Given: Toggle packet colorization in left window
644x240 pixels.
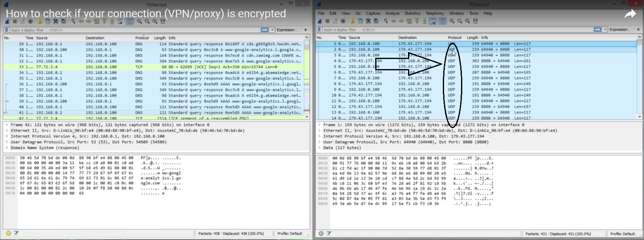Looking at the screenshot, I should 130,21.
